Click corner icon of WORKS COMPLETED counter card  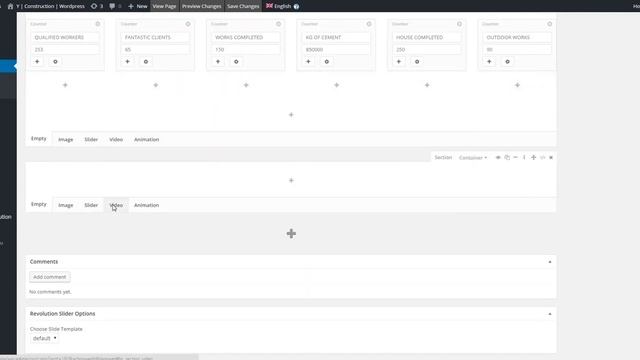point(278,24)
